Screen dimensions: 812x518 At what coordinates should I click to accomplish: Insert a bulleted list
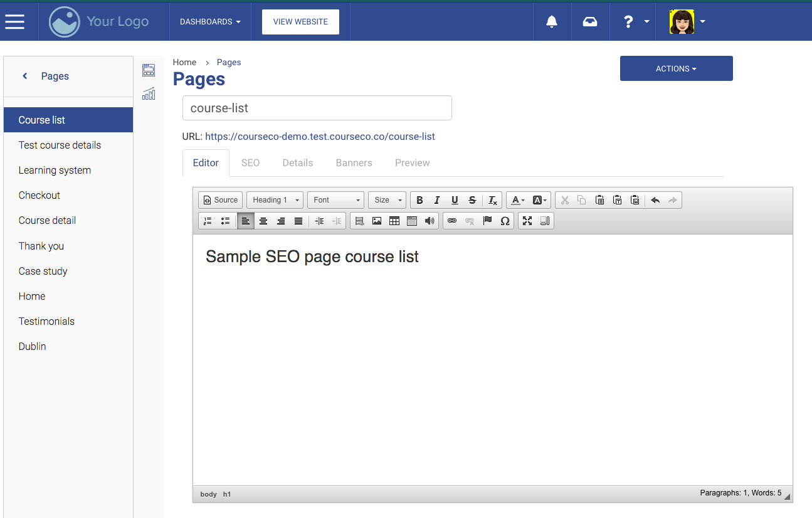tap(225, 221)
